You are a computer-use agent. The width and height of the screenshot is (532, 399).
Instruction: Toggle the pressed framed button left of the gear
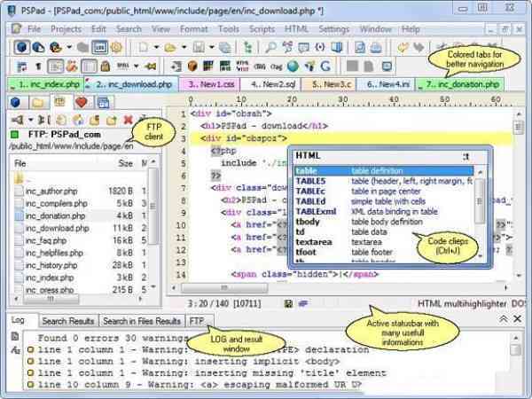pos(99,47)
